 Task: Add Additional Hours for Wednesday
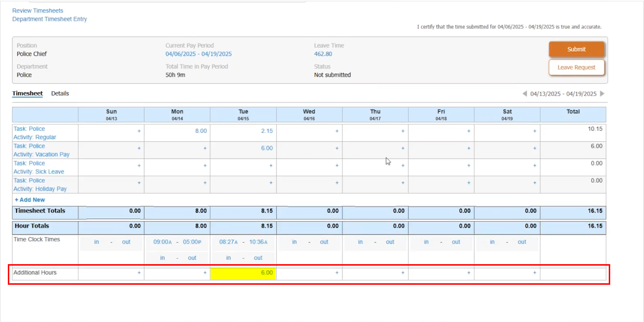(x=337, y=272)
